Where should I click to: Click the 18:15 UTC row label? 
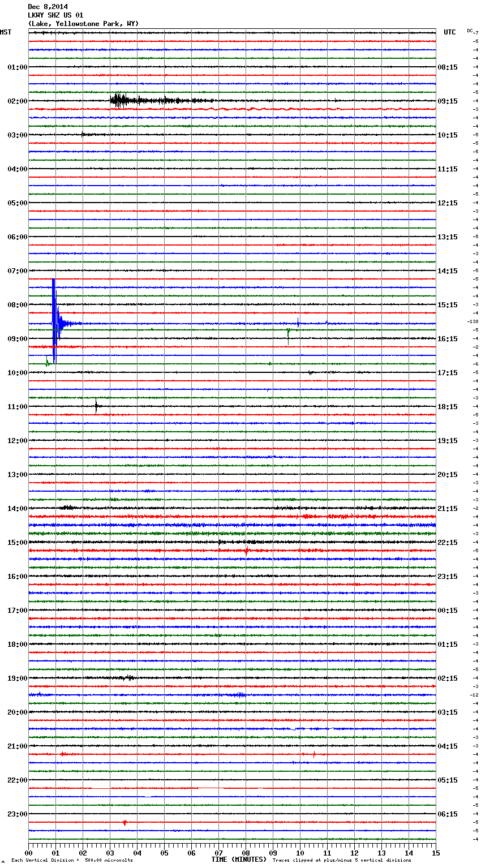point(448,407)
